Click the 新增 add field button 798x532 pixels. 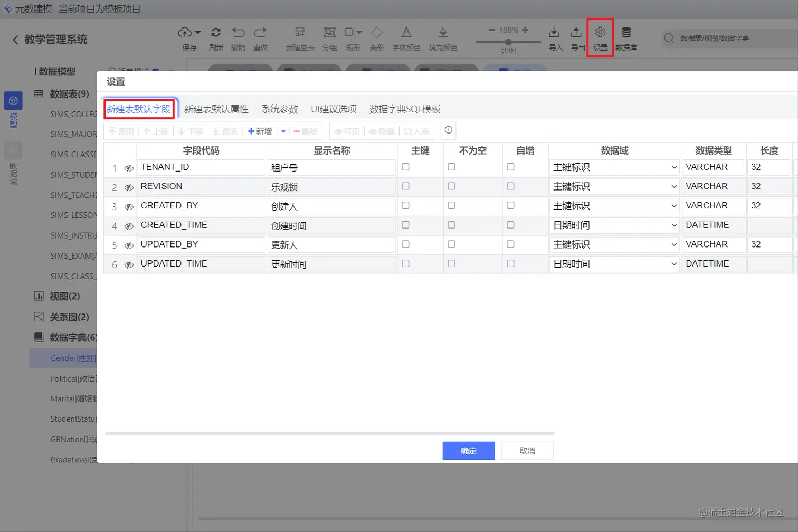260,131
